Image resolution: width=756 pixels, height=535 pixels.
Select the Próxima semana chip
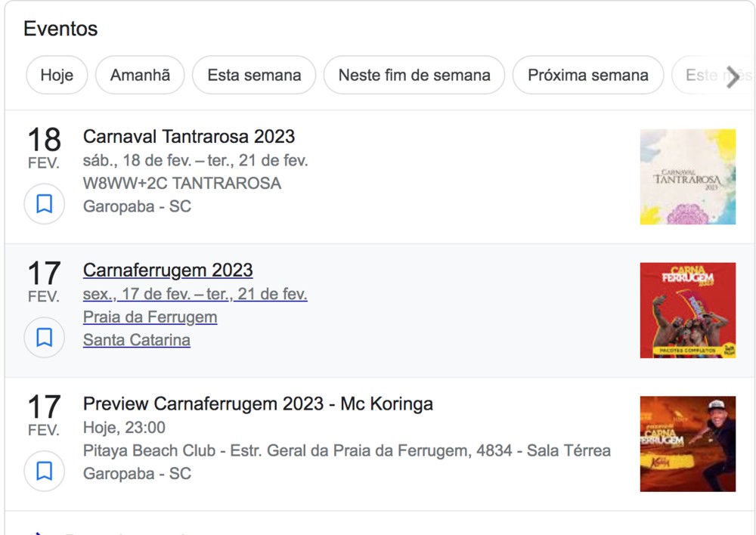pos(587,76)
